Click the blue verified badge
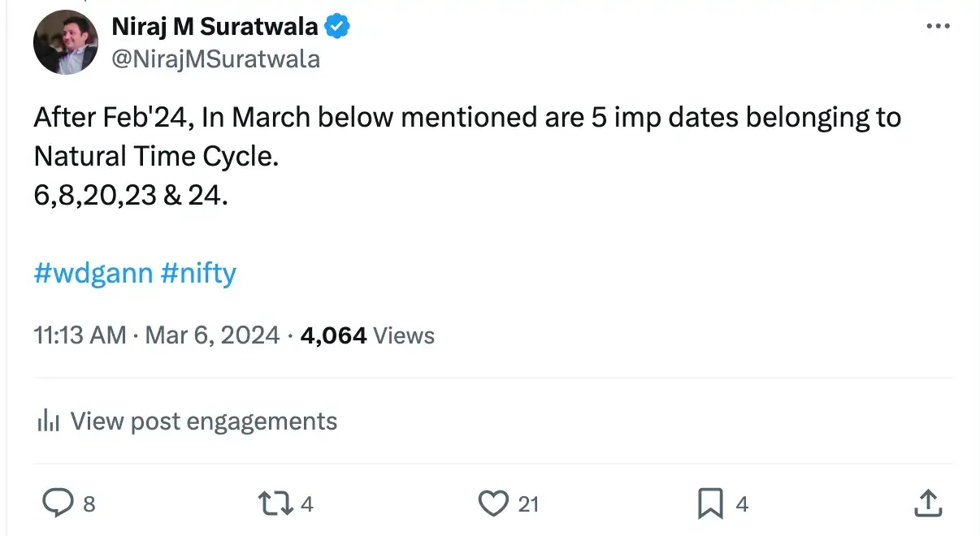The image size is (980, 536). pyautogui.click(x=337, y=27)
